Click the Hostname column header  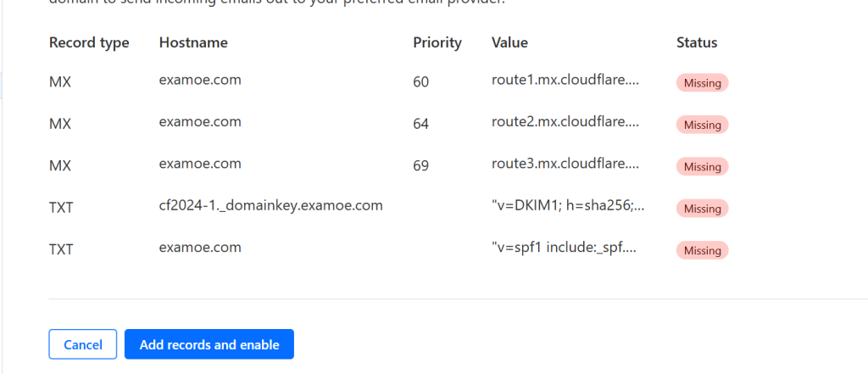click(193, 42)
